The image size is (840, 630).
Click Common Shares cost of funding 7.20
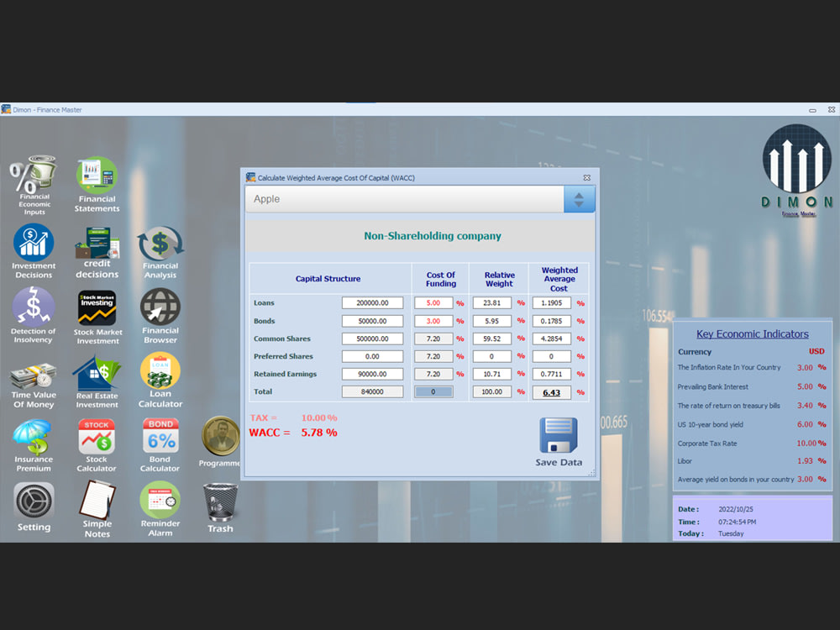tap(433, 339)
